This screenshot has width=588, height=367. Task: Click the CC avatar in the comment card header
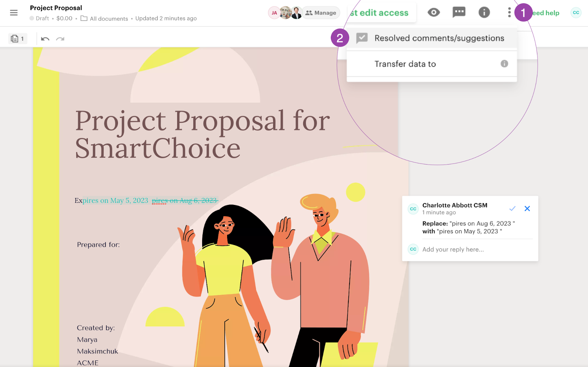point(413,209)
